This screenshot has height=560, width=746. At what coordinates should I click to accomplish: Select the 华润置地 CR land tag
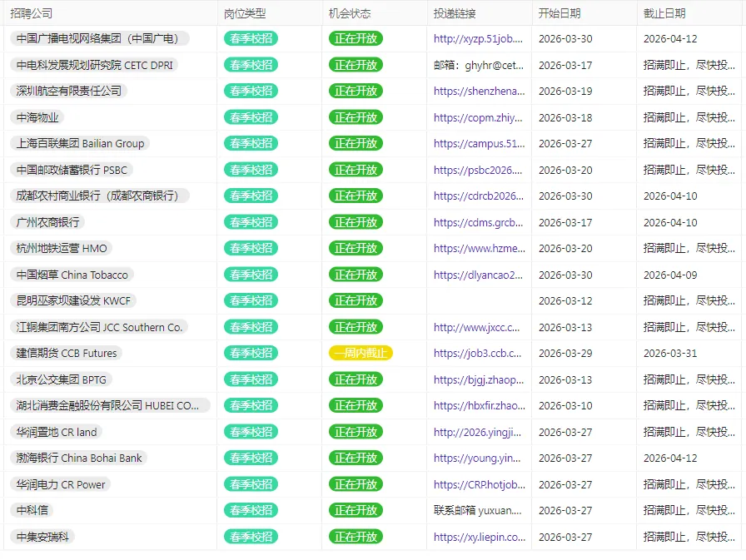[x=56, y=432]
